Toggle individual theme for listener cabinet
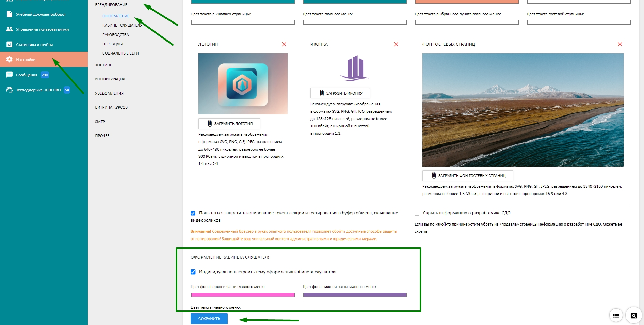This screenshot has width=644, height=325. (x=193, y=272)
